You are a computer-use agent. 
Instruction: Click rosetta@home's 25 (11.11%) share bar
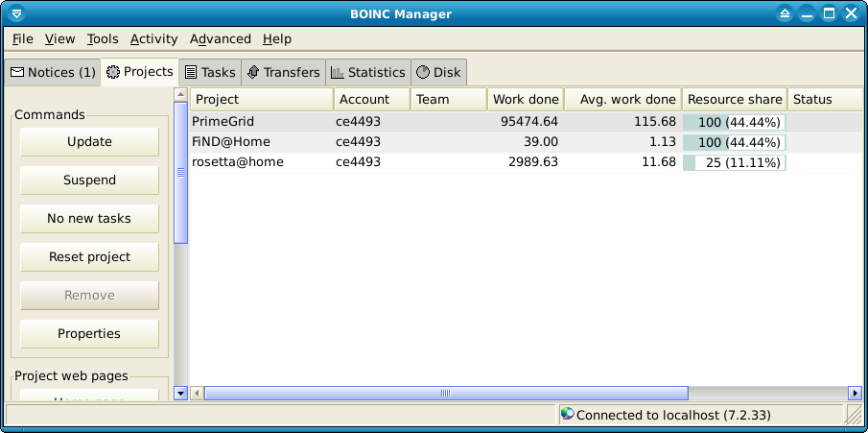pyautogui.click(x=735, y=163)
